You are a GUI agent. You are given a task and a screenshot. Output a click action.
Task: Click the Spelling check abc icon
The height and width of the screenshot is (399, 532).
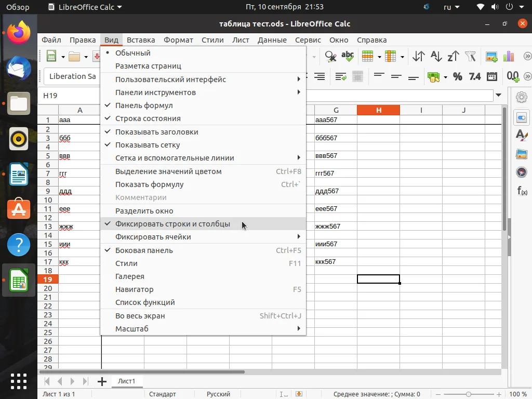(x=347, y=57)
